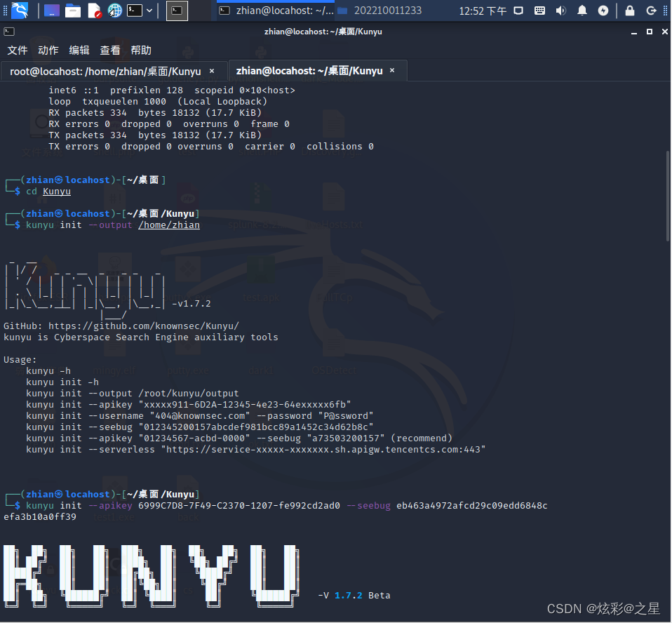Viewport: 672px width, 623px height.
Task: Click the '-v1.7.2' version text
Action: (191, 304)
